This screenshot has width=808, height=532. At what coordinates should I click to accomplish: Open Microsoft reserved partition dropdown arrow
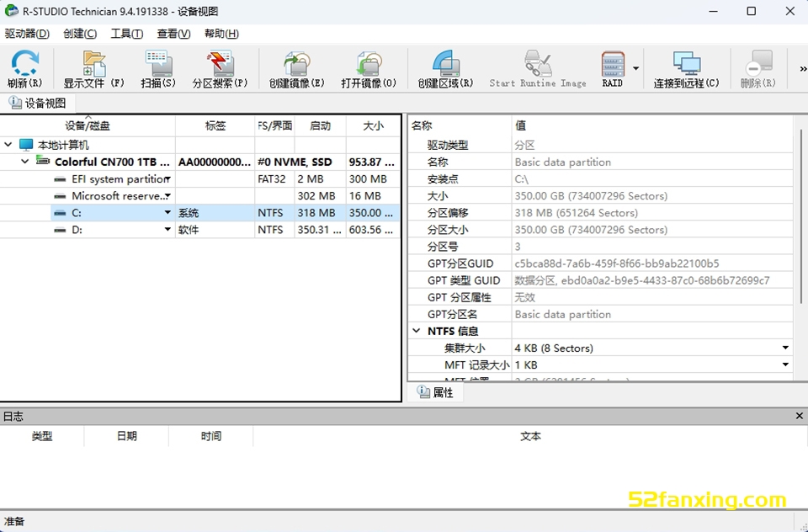168,196
